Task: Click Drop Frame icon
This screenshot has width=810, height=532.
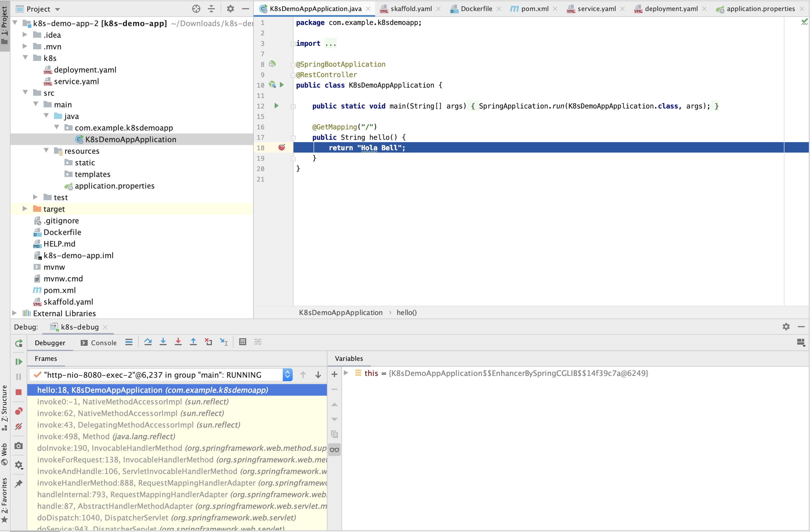Action: coord(208,342)
